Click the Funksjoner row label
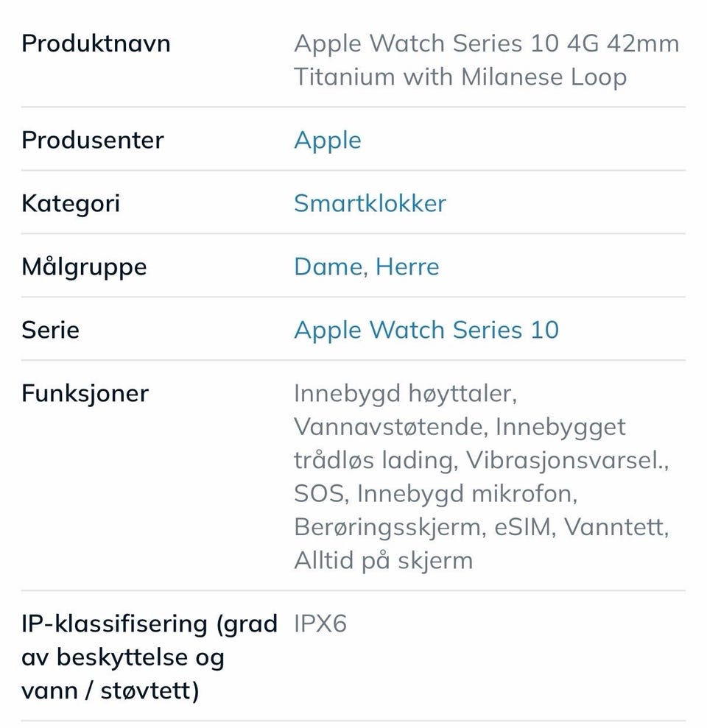Image resolution: width=707 pixels, height=728 pixels. [85, 394]
